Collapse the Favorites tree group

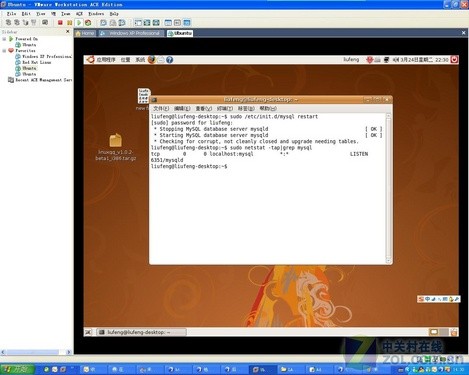coord(4,51)
